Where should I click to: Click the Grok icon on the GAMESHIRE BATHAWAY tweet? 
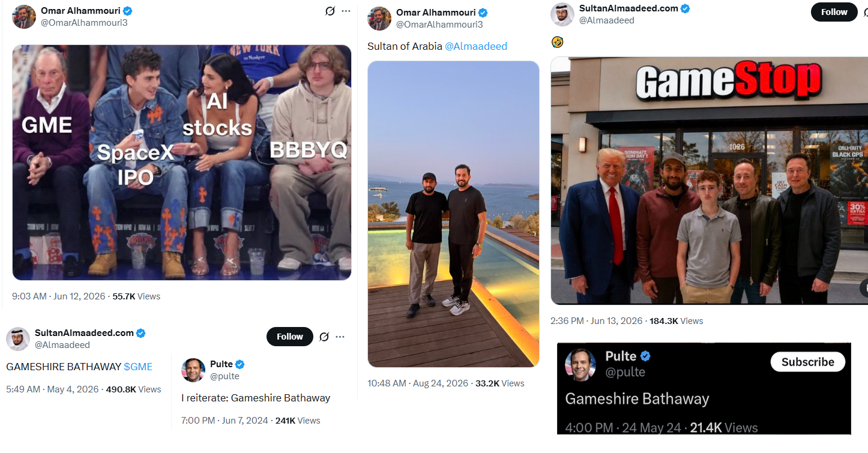click(x=324, y=337)
